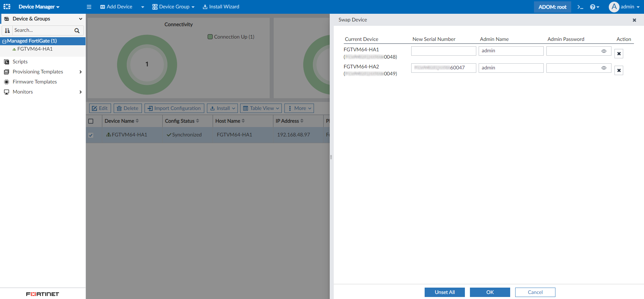Focus New Serial Number for FGTVM64-HA1
644x299 pixels.
(444, 51)
